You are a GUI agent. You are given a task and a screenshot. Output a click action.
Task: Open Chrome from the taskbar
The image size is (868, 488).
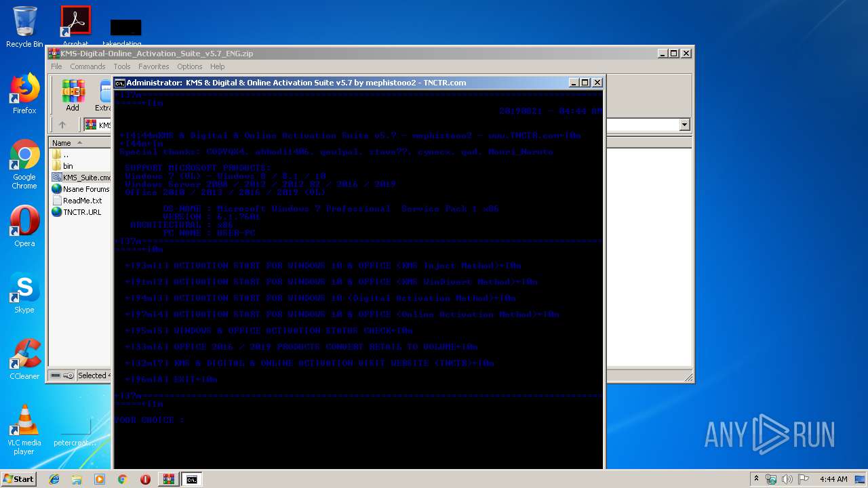tap(122, 479)
